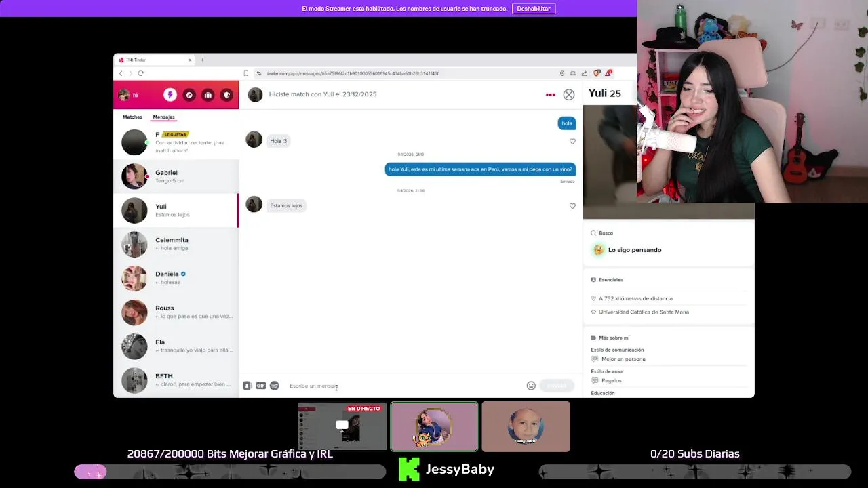
Task: Switch to the Mensajes tab
Action: tap(163, 117)
